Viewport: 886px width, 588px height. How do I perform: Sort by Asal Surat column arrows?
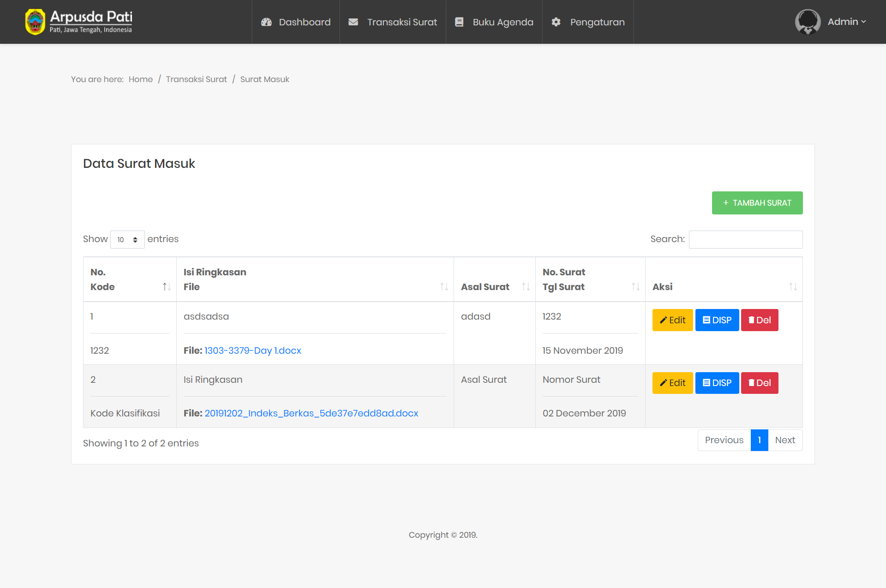tap(526, 287)
